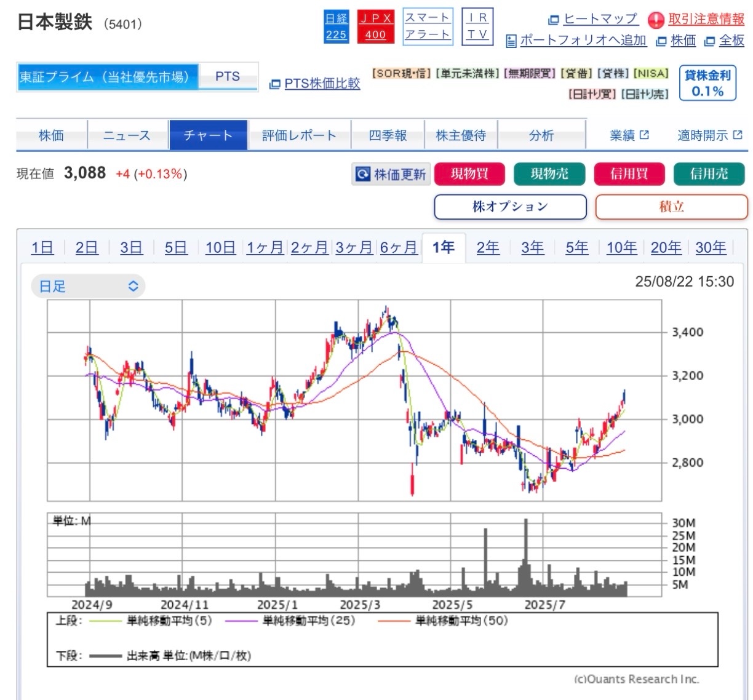
Task: Select the 10年 chart period
Action: pos(621,248)
